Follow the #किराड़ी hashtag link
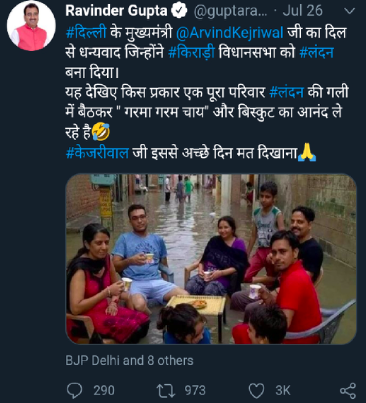This screenshot has height=403, width=366. tap(192, 53)
